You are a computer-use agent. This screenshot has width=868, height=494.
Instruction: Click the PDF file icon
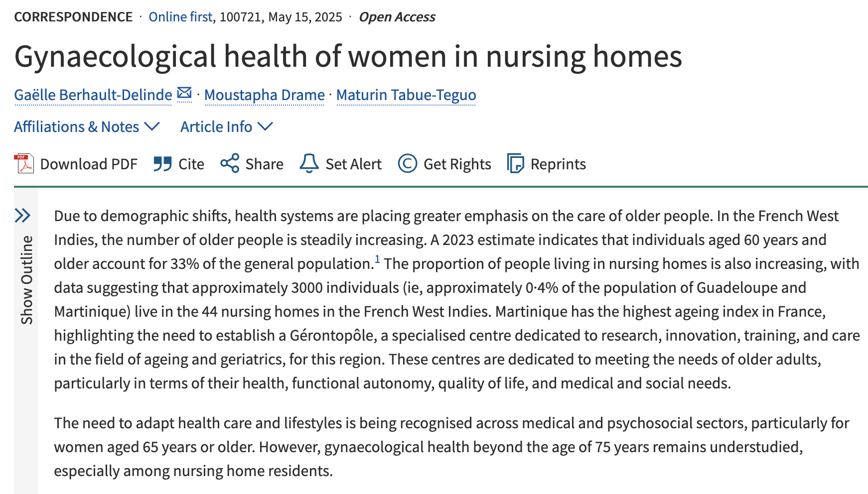24,164
